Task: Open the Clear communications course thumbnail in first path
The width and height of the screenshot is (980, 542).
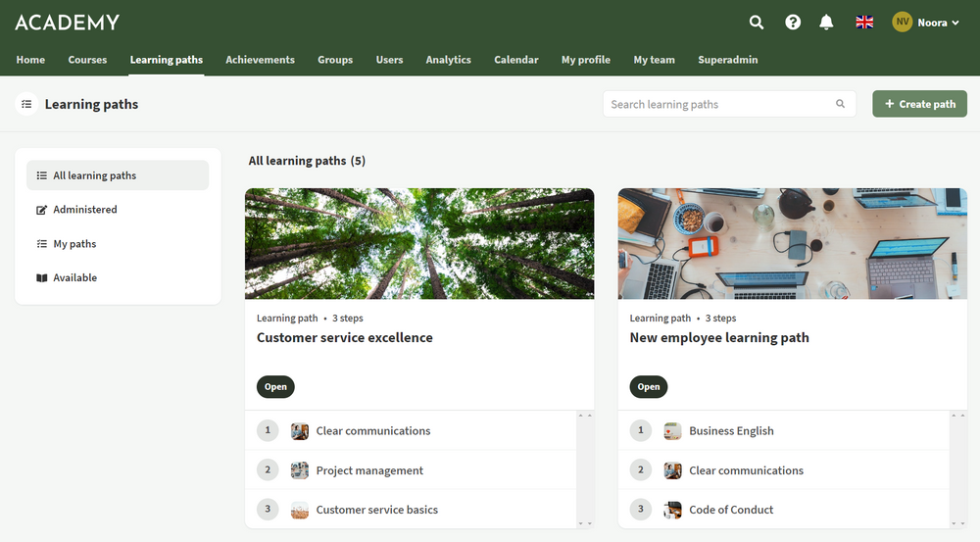Action: (299, 430)
